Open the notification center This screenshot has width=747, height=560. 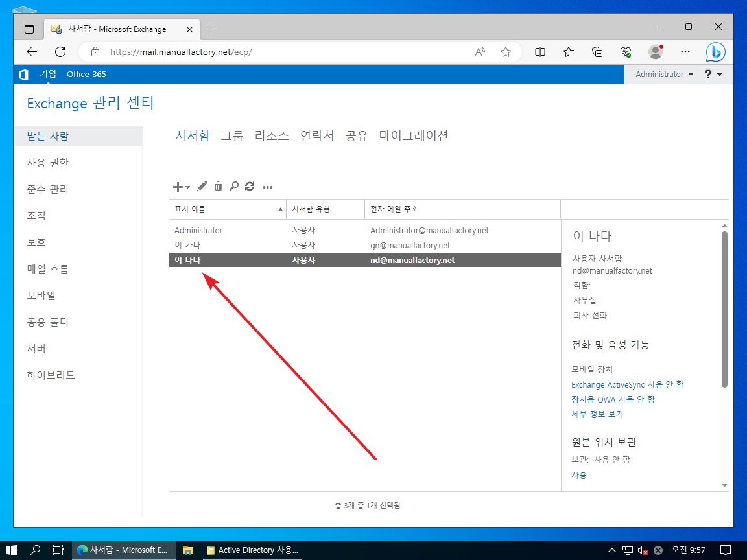point(726,550)
